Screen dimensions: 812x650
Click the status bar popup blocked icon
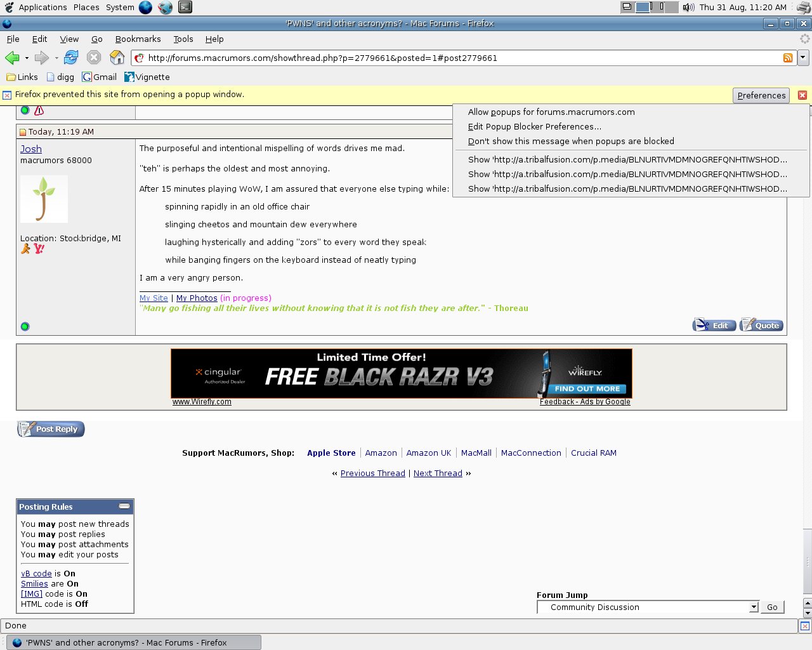(x=804, y=626)
